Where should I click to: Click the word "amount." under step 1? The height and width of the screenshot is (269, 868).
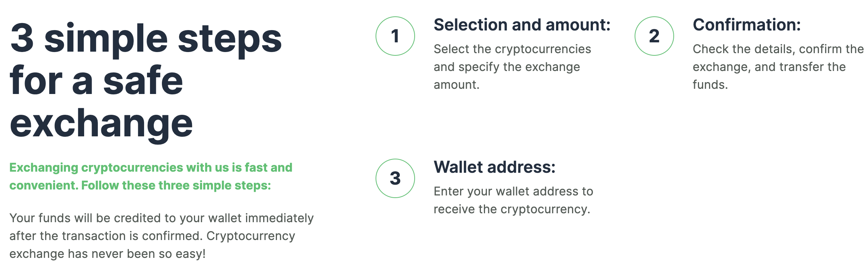pos(456,85)
